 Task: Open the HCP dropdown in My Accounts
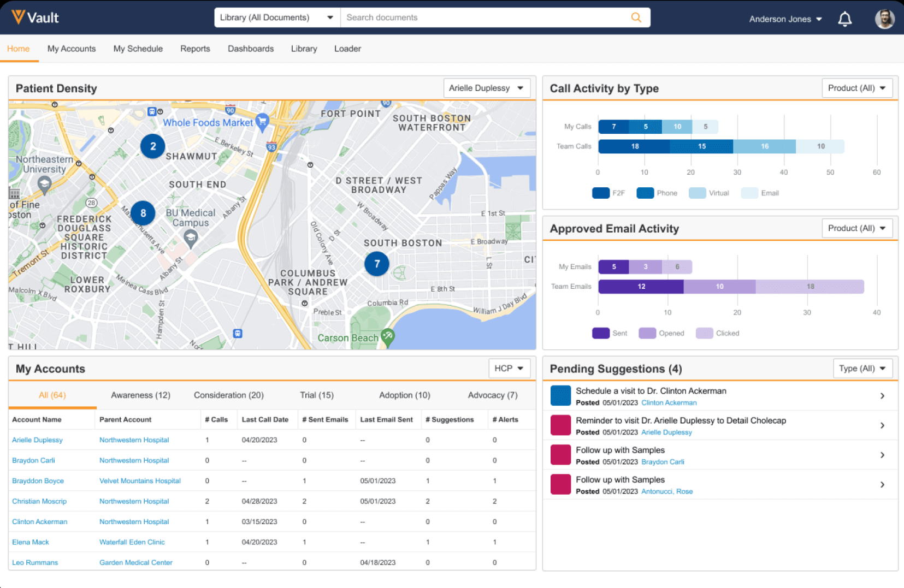click(x=509, y=368)
